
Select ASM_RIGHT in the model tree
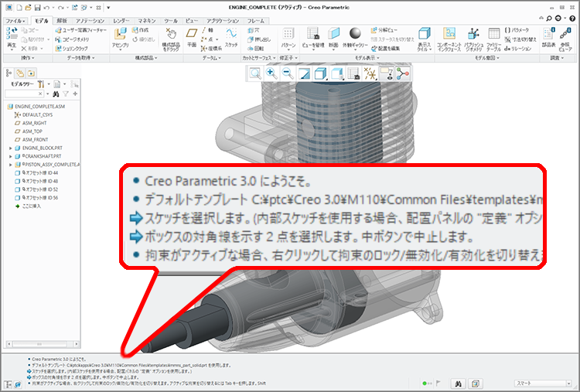click(x=35, y=122)
